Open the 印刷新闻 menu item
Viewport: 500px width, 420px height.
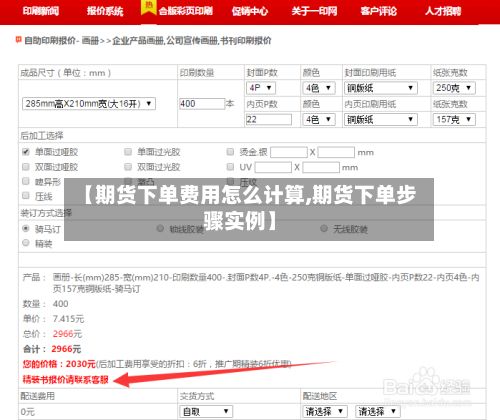click(x=41, y=11)
